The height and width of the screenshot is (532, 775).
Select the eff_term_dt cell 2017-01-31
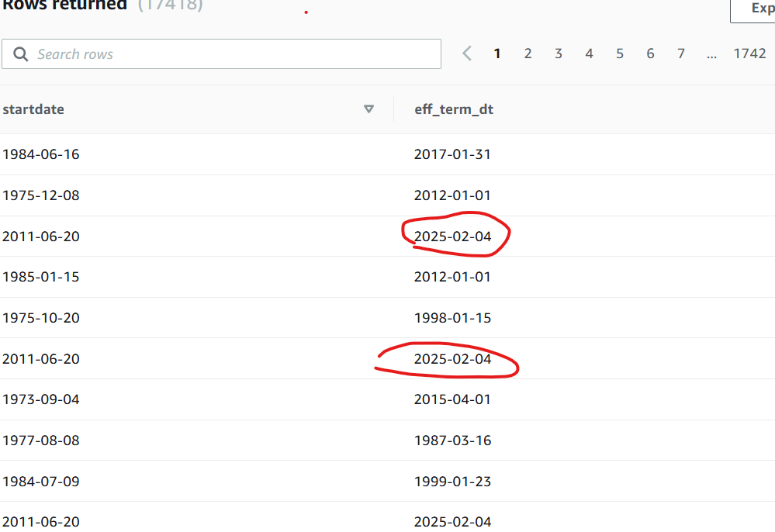(452, 154)
